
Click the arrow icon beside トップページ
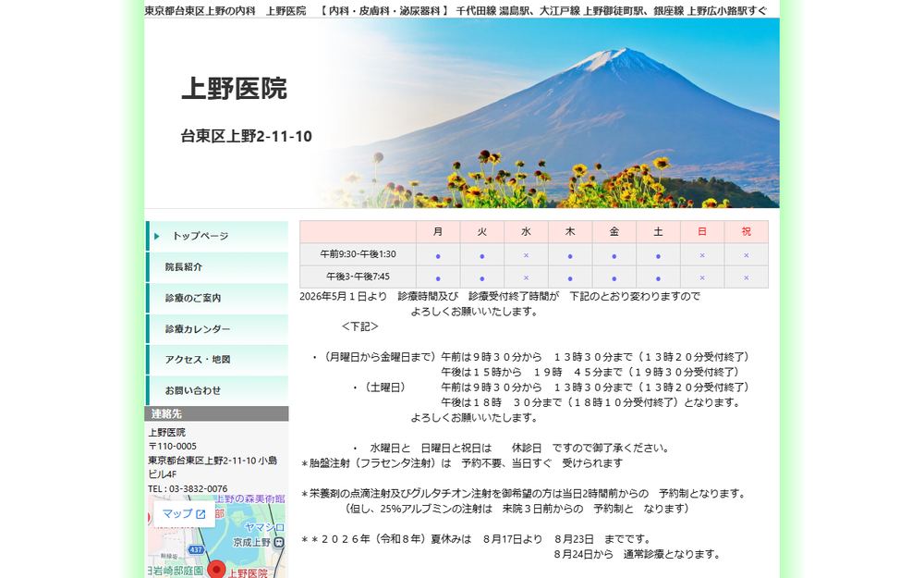(157, 236)
